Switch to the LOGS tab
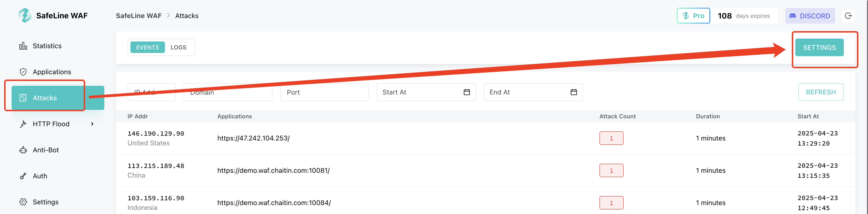868x214 pixels. coord(178,47)
